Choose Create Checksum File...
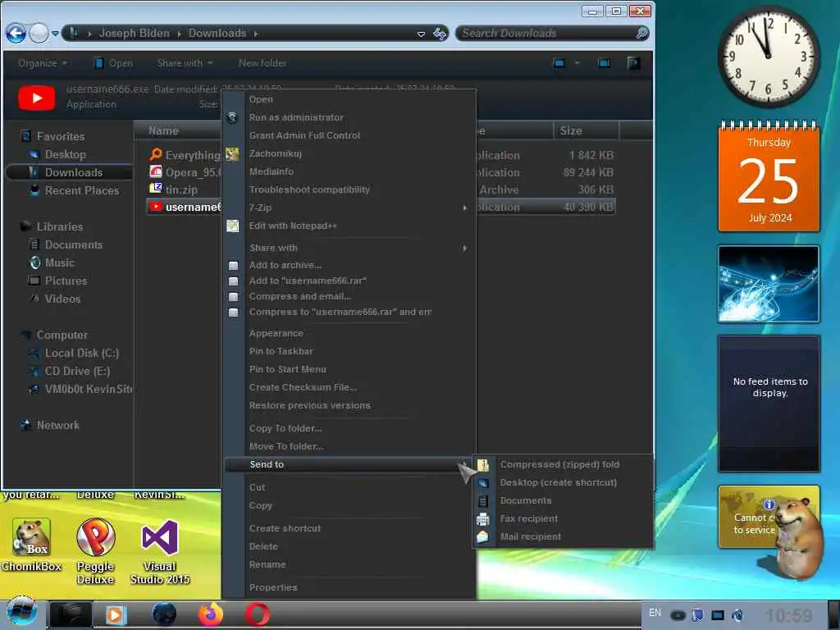The height and width of the screenshot is (630, 840). click(303, 387)
